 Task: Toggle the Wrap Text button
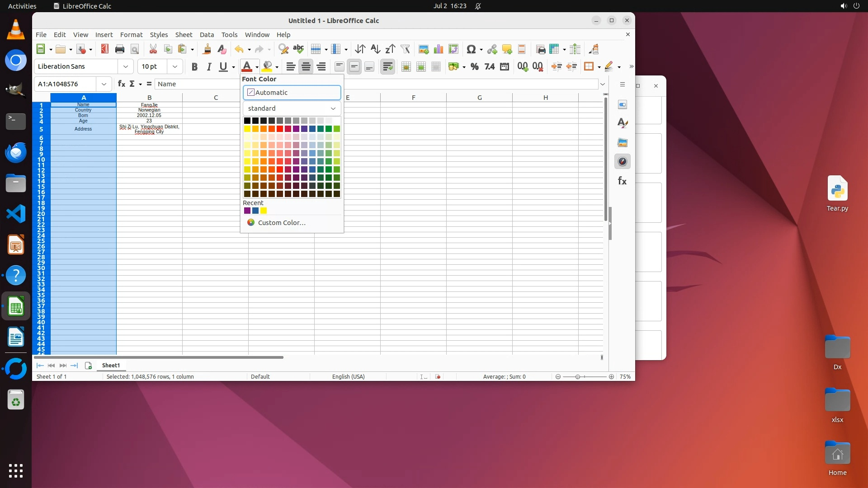coord(387,67)
